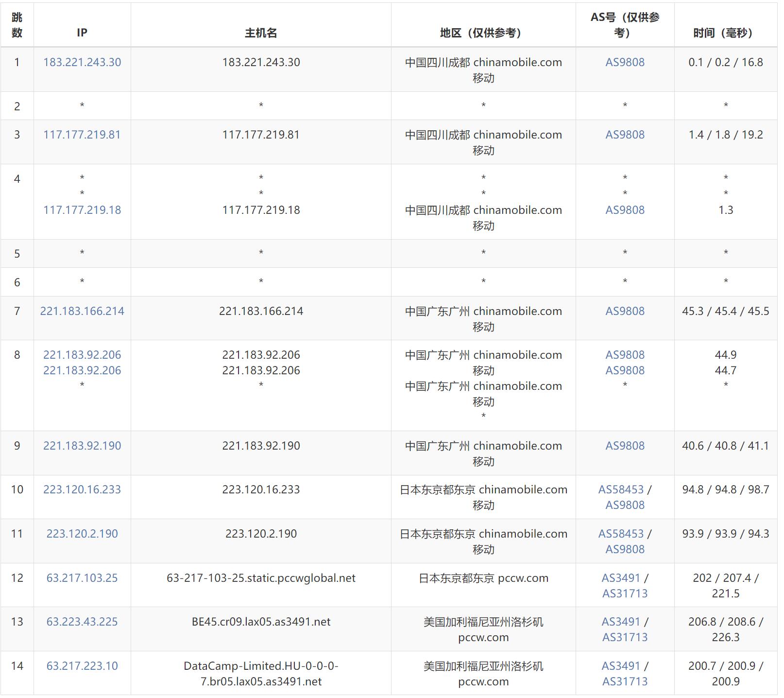Select hostname BE45.cr09.lax05.as3491.net
The image size is (784, 698).
point(261,622)
